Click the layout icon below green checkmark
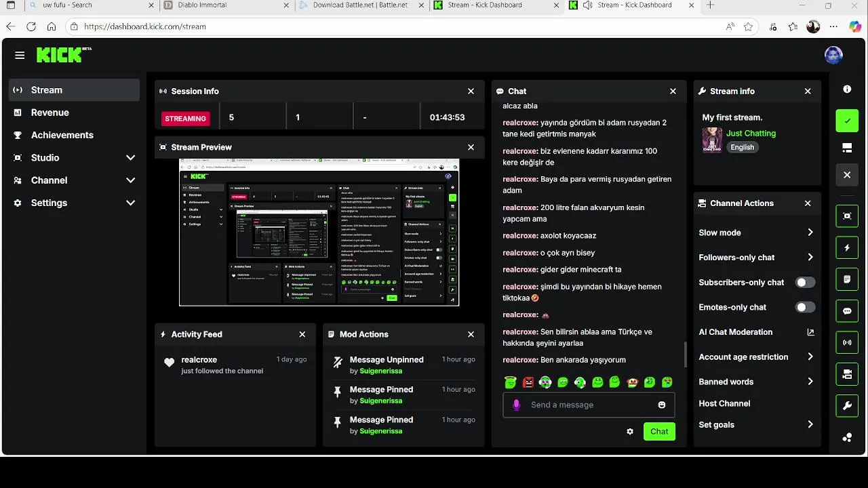Image resolution: width=868 pixels, height=488 pixels. click(847, 148)
